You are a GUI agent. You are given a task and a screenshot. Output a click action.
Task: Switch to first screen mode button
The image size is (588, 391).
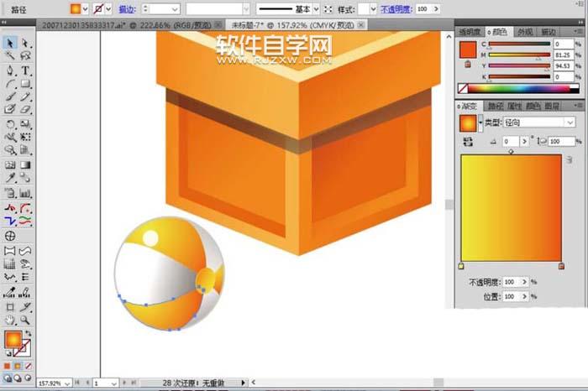8,378
